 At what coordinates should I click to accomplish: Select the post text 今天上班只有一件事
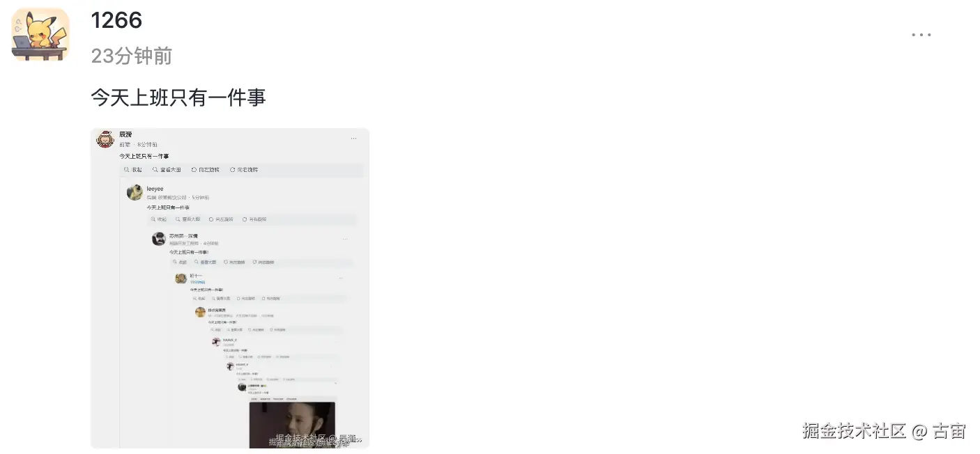pos(178,97)
